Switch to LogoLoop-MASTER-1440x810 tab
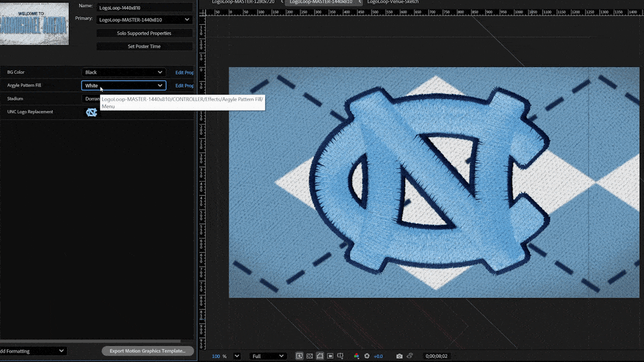This screenshot has height=362, width=644. [321, 2]
